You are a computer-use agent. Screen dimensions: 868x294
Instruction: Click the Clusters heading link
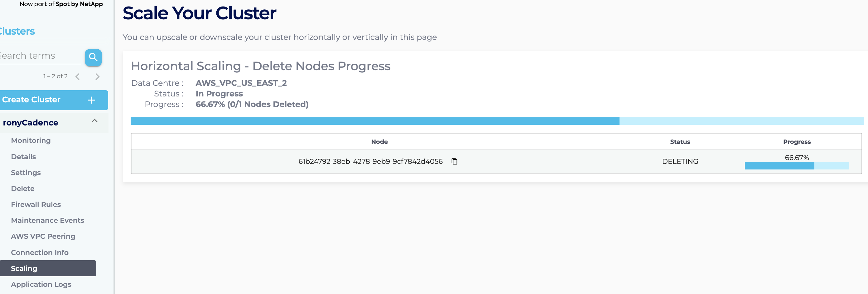coord(17,31)
